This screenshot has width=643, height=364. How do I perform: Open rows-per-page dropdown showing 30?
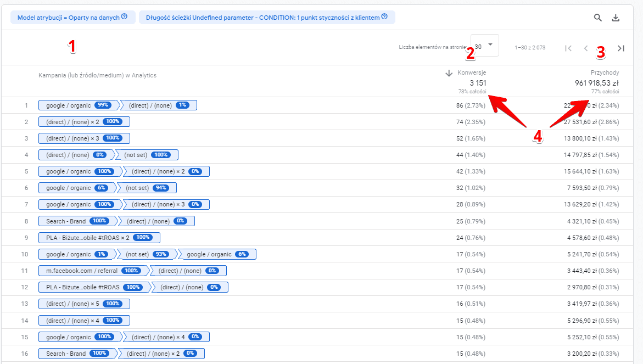pos(485,45)
